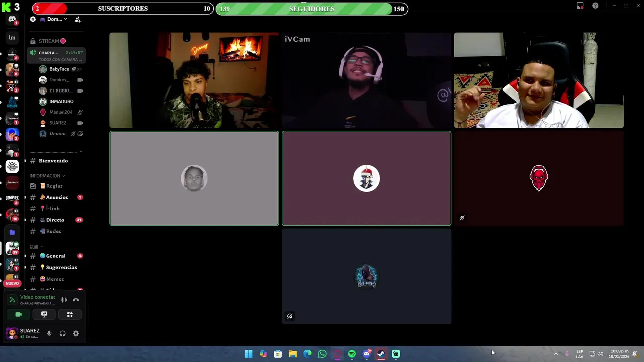
Task: Open the Kick app taskbar icon
Action: (396, 354)
